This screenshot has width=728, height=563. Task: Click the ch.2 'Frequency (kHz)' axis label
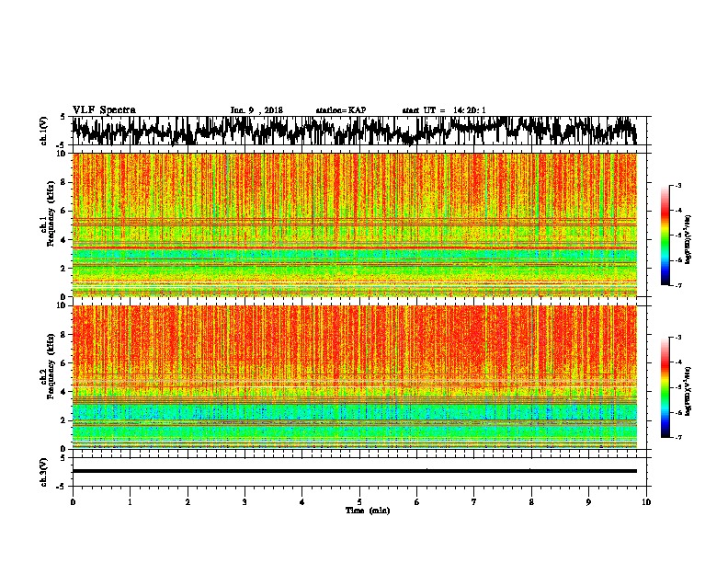(x=51, y=366)
